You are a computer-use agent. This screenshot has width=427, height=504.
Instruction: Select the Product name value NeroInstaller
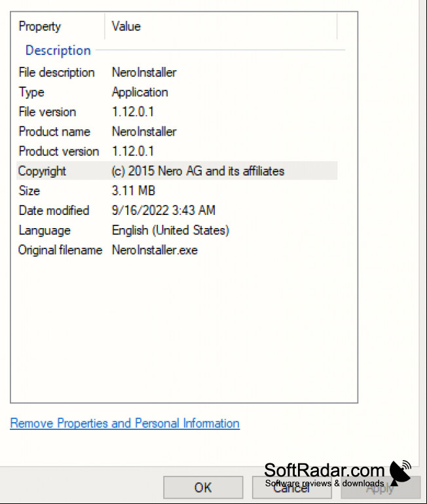[144, 132]
